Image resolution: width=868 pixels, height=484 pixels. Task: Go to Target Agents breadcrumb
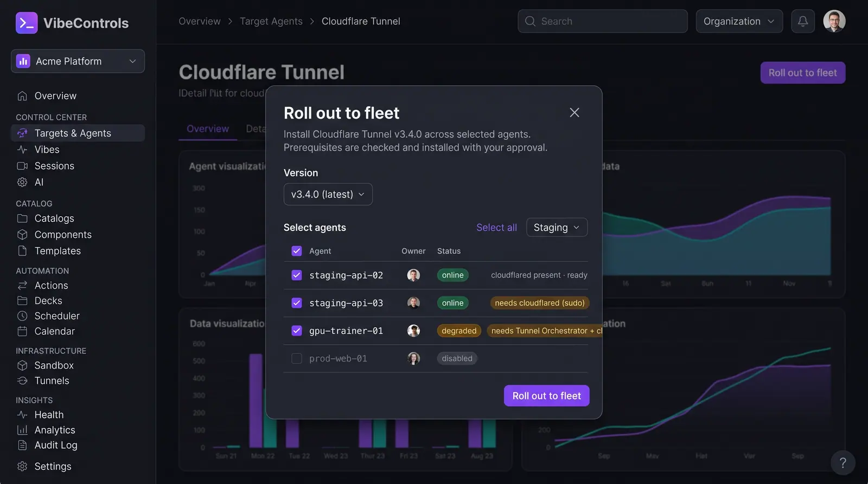click(x=271, y=21)
